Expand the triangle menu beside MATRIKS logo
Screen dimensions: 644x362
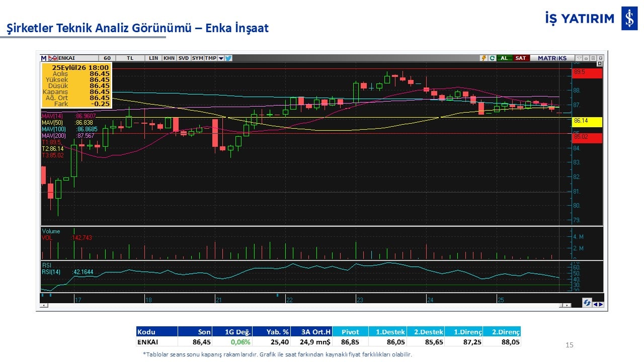coord(579,58)
